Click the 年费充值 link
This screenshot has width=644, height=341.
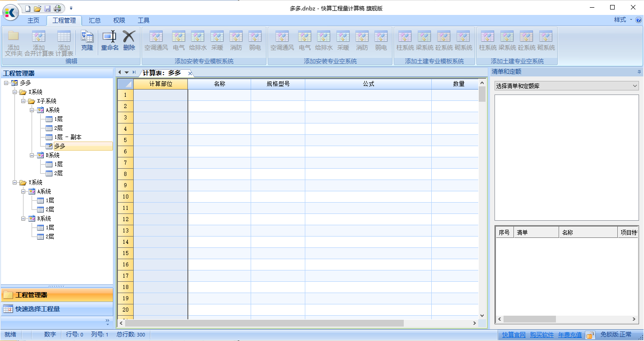click(x=569, y=335)
